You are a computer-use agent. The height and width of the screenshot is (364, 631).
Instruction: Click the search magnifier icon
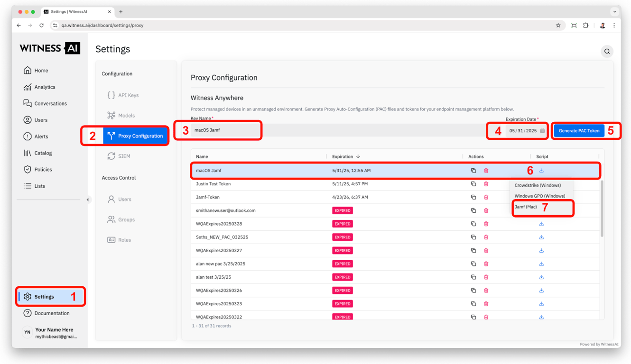pyautogui.click(x=607, y=51)
